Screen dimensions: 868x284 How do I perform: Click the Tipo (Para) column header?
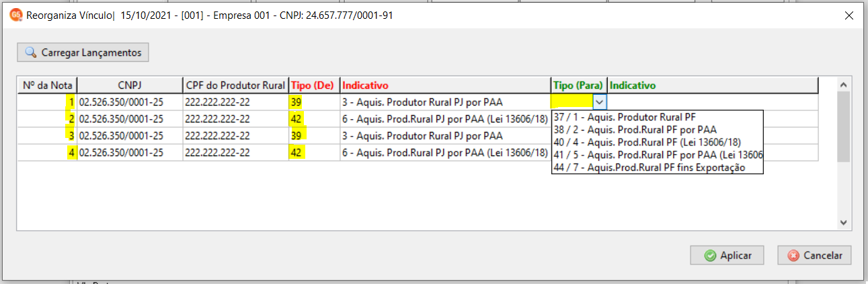coord(578,85)
